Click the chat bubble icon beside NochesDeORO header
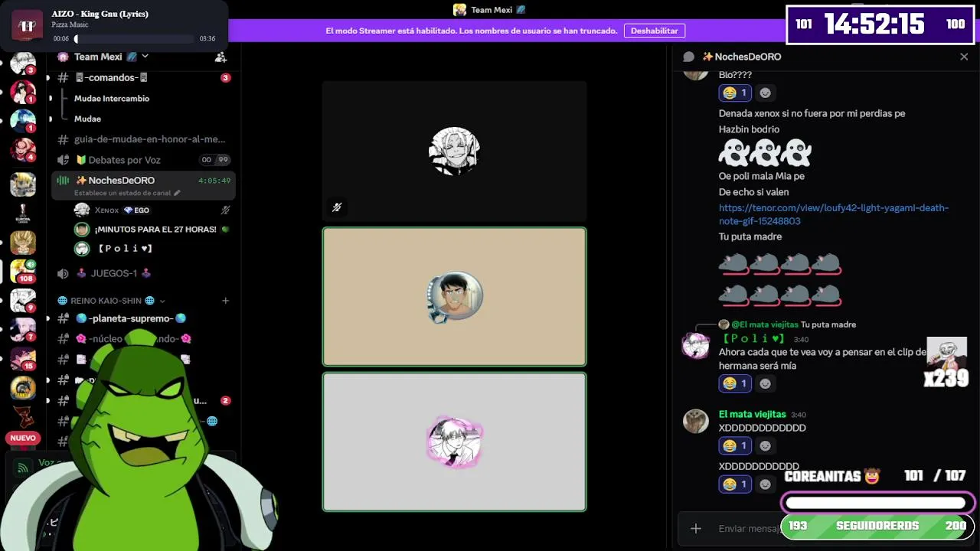Image resolution: width=980 pixels, height=551 pixels. [x=688, y=57]
